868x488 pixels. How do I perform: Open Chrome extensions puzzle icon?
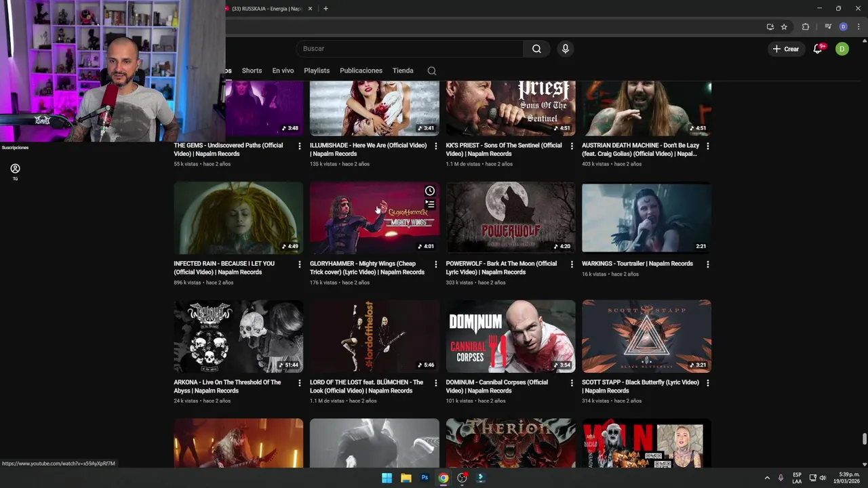tap(806, 27)
